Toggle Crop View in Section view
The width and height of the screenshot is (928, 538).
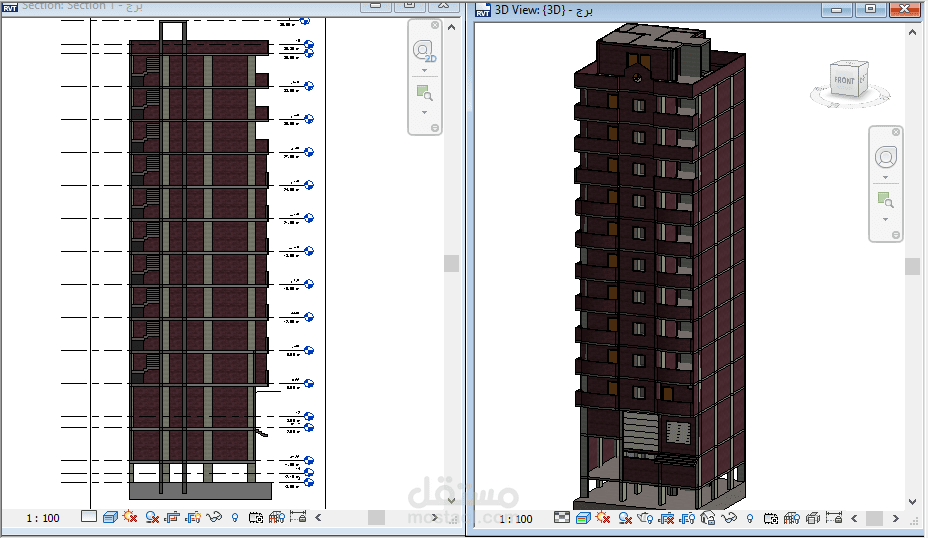(x=172, y=517)
